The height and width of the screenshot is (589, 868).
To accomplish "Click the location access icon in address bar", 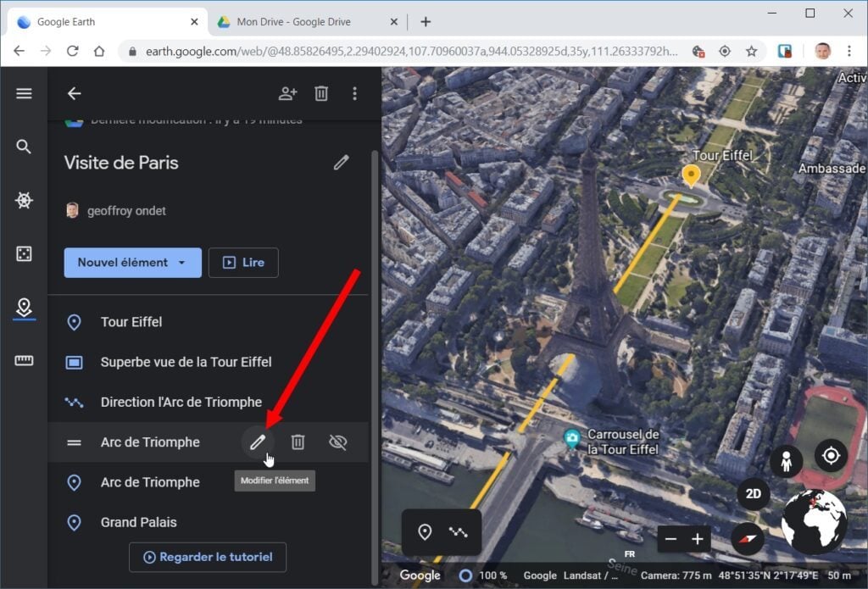I will 725,52.
